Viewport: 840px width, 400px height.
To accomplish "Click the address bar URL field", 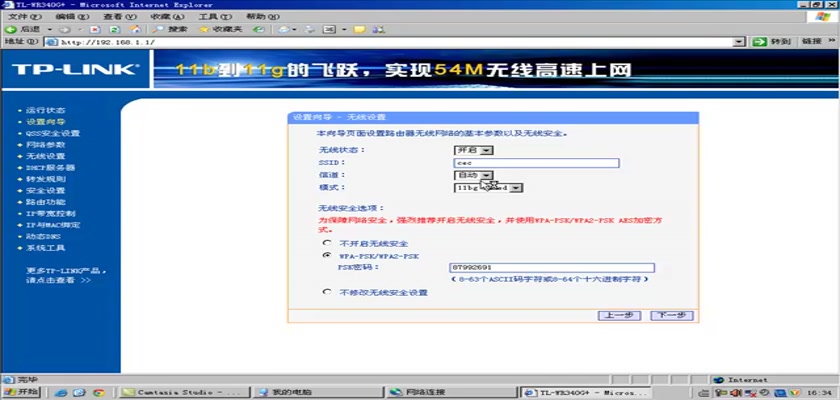I will pyautogui.click(x=390, y=42).
